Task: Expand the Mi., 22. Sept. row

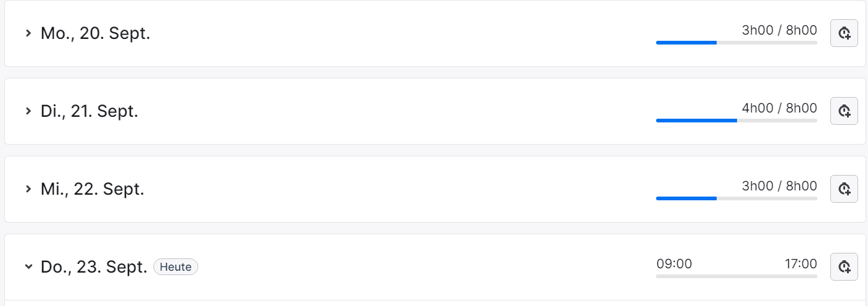Action: (x=28, y=189)
